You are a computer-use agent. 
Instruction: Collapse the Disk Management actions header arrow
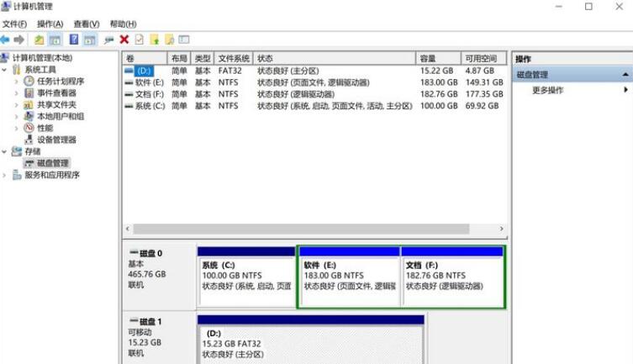pyautogui.click(x=625, y=75)
